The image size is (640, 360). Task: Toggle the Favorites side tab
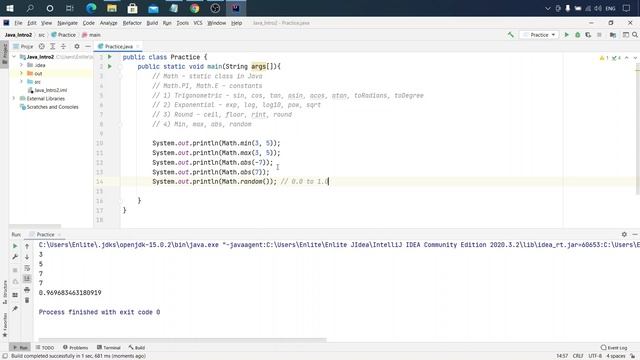click(x=5, y=325)
